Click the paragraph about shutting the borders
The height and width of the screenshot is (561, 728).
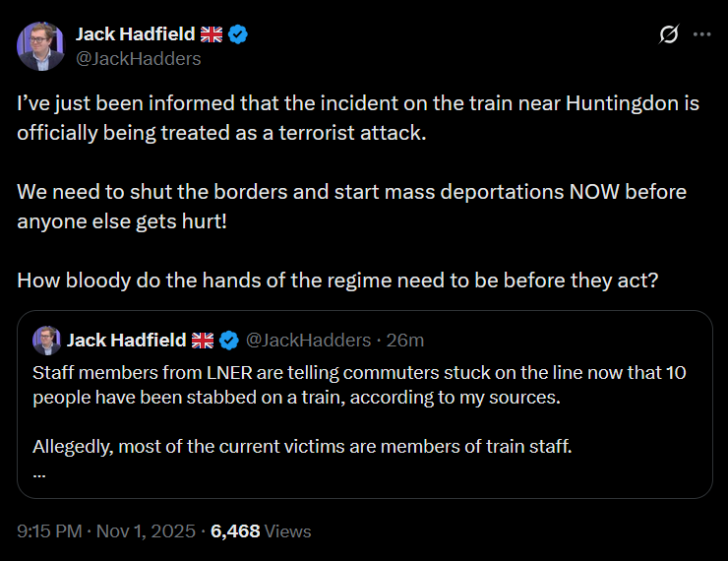[x=351, y=205]
